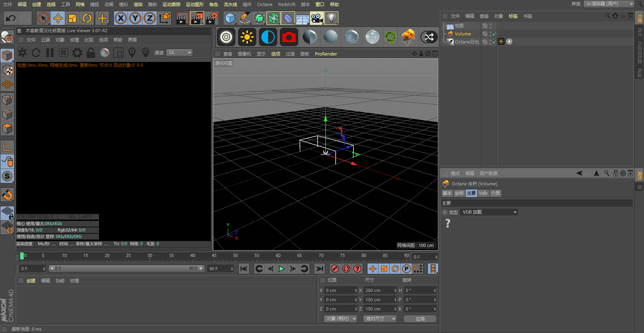The height and width of the screenshot is (333, 644).
Task: Click the timeline preview range bar
Action: point(127,268)
